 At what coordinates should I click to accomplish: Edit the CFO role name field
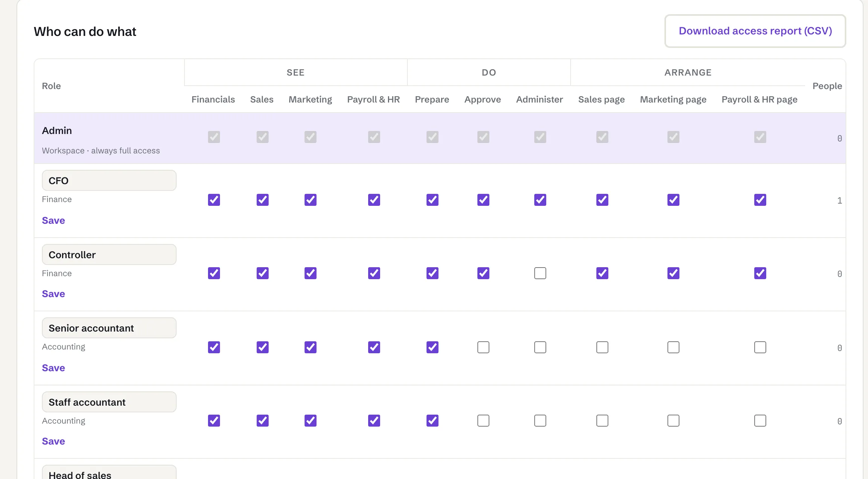[109, 180]
